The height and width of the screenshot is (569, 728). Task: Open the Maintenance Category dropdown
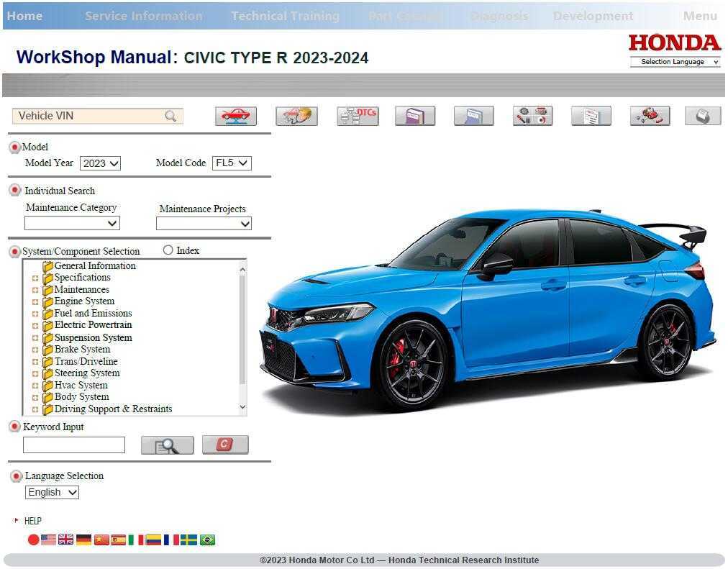(72, 223)
